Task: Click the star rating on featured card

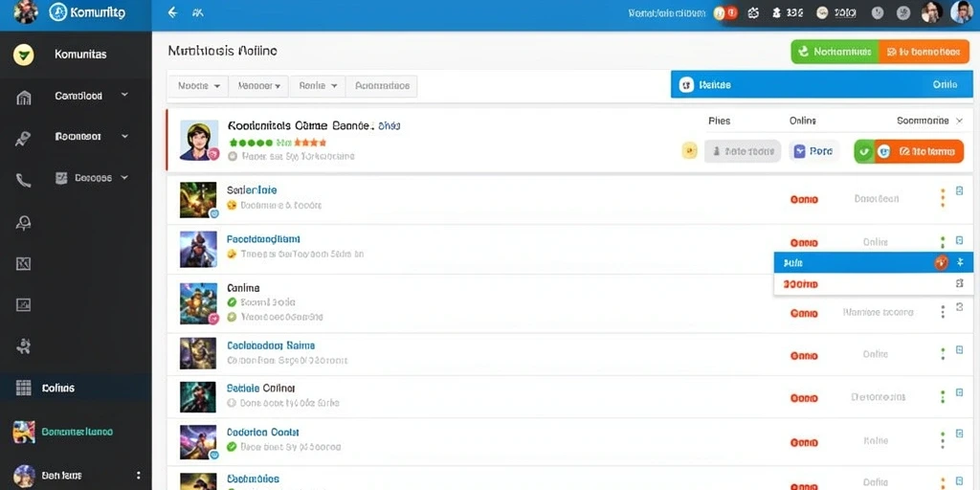Action: 278,143
